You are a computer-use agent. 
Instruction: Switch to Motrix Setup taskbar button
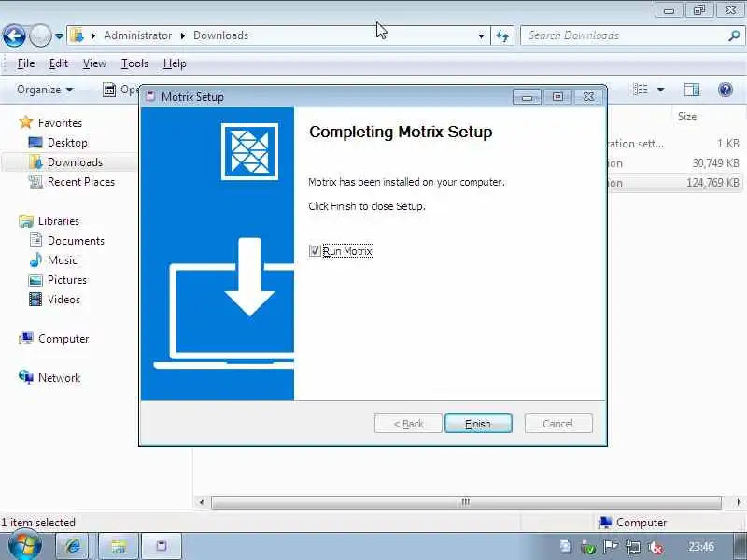coord(161,546)
